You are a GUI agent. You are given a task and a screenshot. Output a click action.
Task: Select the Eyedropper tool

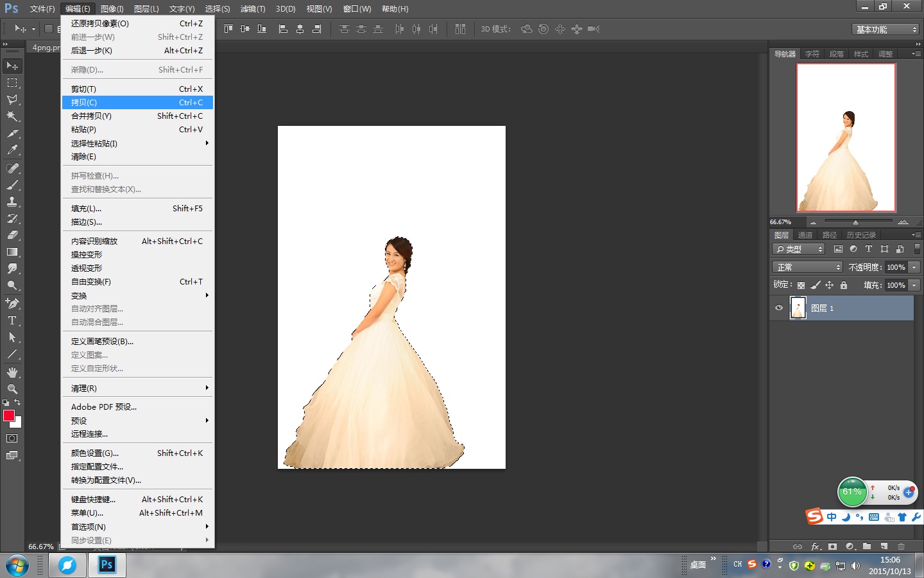pos(12,150)
